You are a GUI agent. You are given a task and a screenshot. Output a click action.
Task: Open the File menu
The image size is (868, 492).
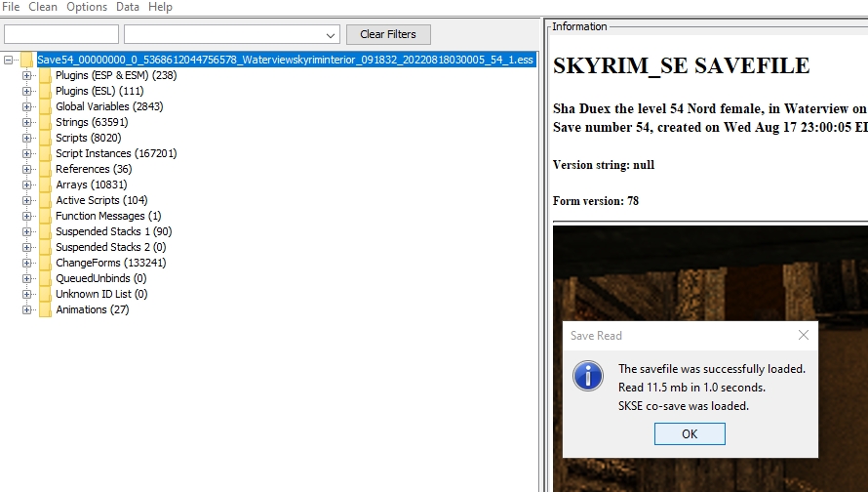(x=11, y=7)
